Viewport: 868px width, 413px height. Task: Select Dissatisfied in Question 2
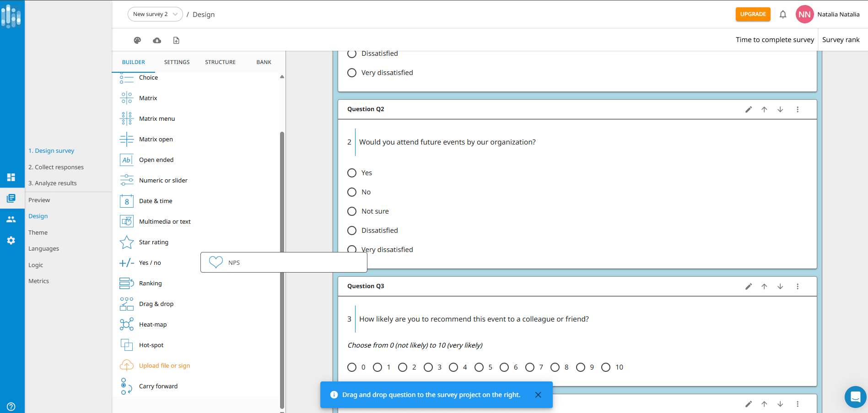click(x=352, y=231)
